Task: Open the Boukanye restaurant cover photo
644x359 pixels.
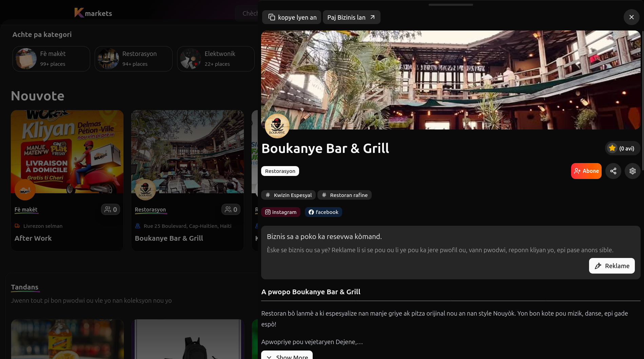Action: click(451, 80)
